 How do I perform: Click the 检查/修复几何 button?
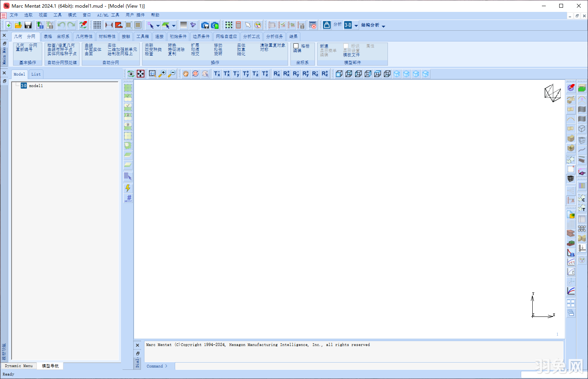coord(61,45)
